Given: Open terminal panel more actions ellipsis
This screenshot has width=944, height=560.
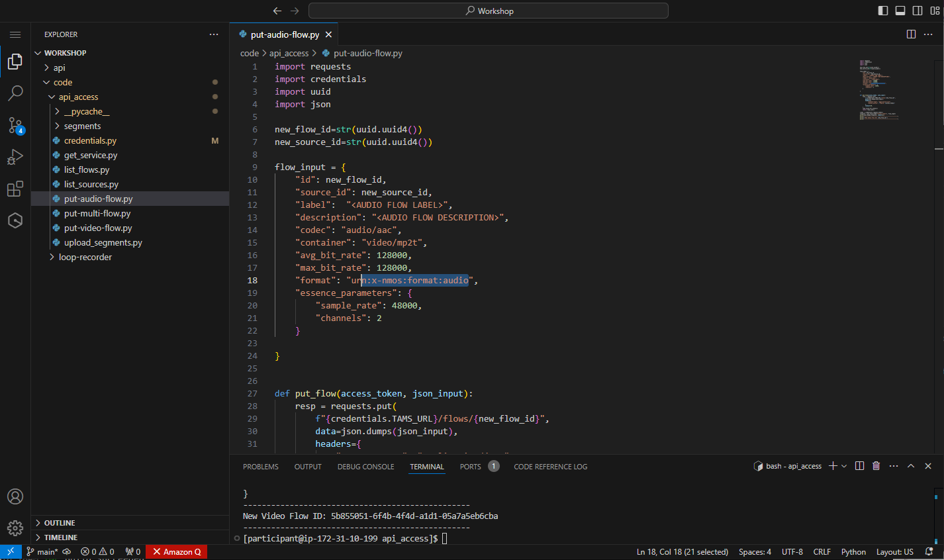Looking at the screenshot, I should point(894,466).
